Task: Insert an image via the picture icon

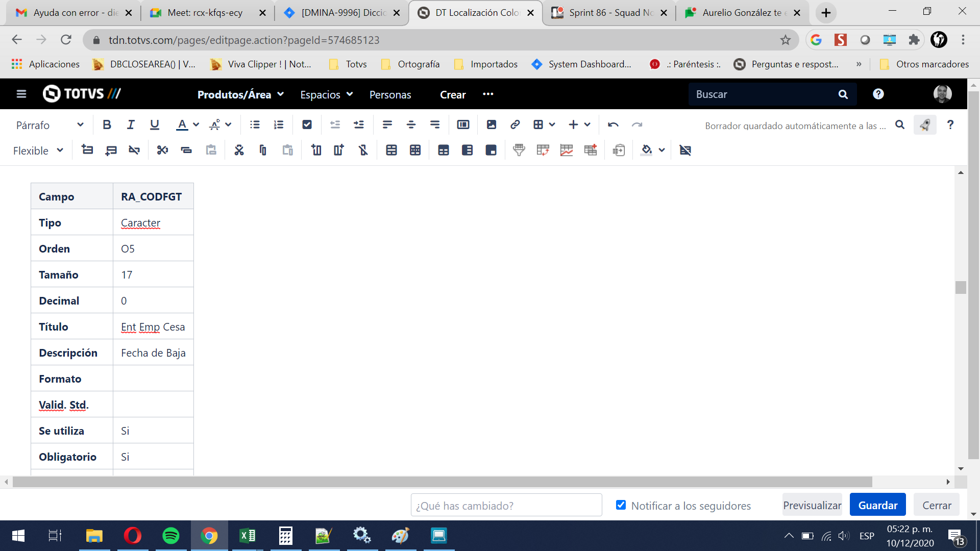Action: [x=491, y=125]
